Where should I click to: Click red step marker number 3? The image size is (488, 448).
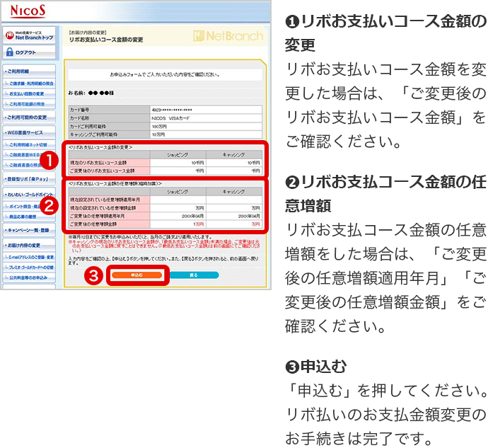[96, 275]
